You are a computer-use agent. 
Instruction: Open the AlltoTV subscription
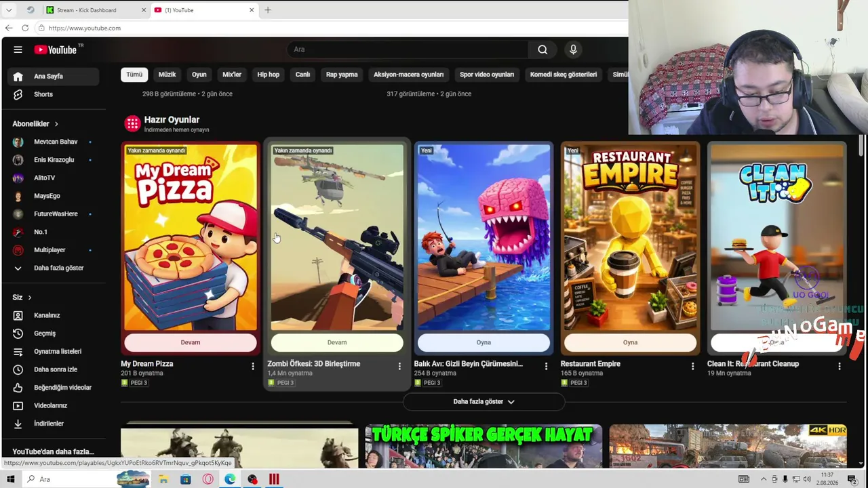[53, 178]
